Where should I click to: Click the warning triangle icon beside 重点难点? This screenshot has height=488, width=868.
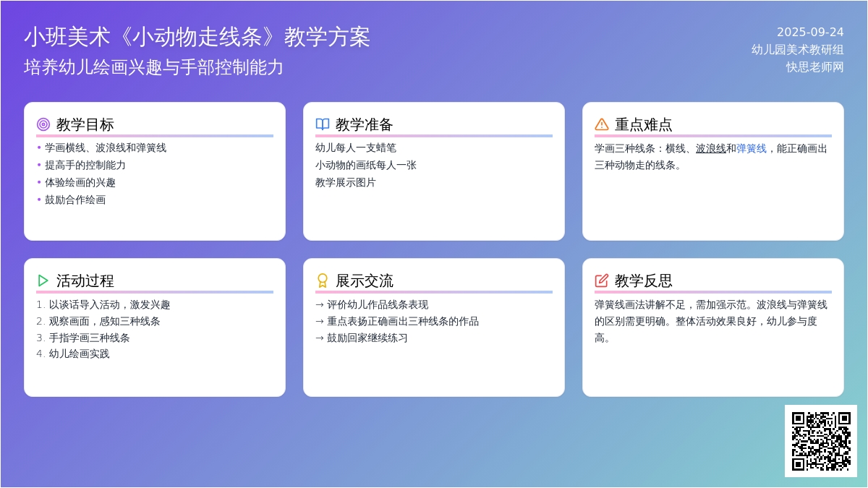point(602,124)
